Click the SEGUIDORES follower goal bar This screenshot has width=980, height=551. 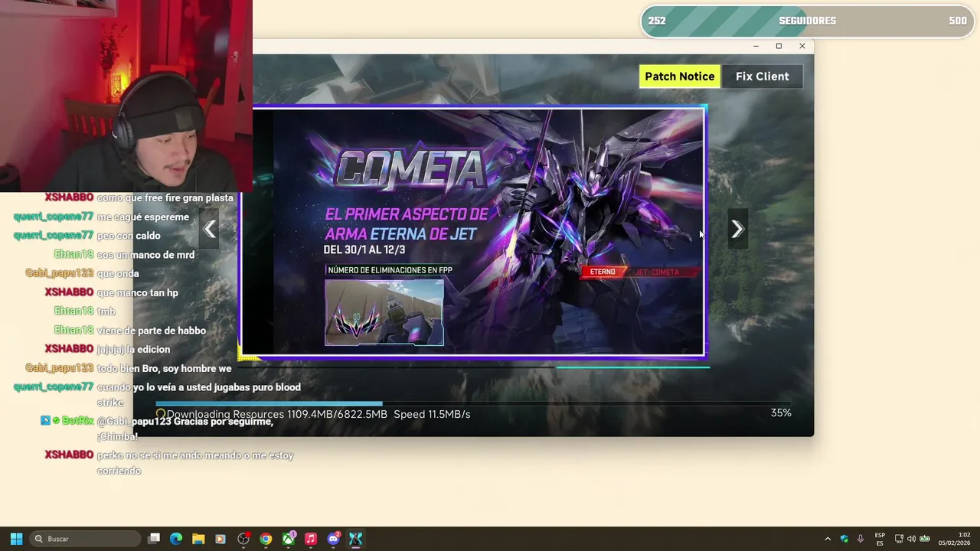tap(807, 21)
